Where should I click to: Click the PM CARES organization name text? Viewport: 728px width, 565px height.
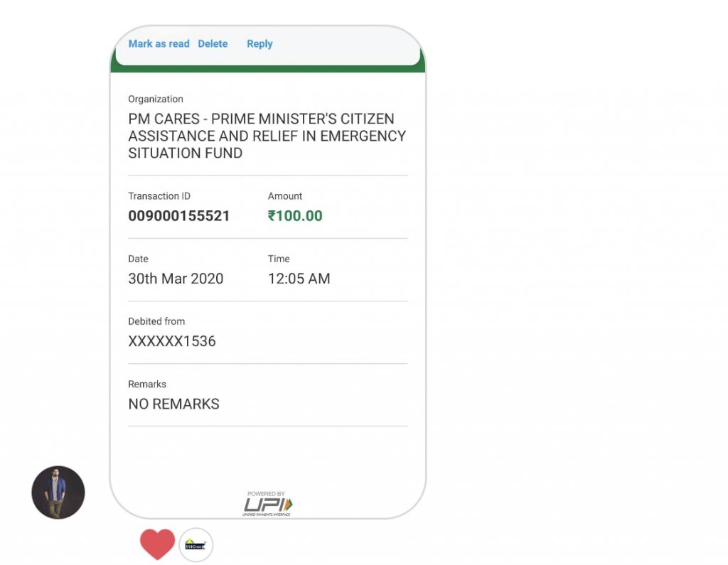pyautogui.click(x=267, y=136)
